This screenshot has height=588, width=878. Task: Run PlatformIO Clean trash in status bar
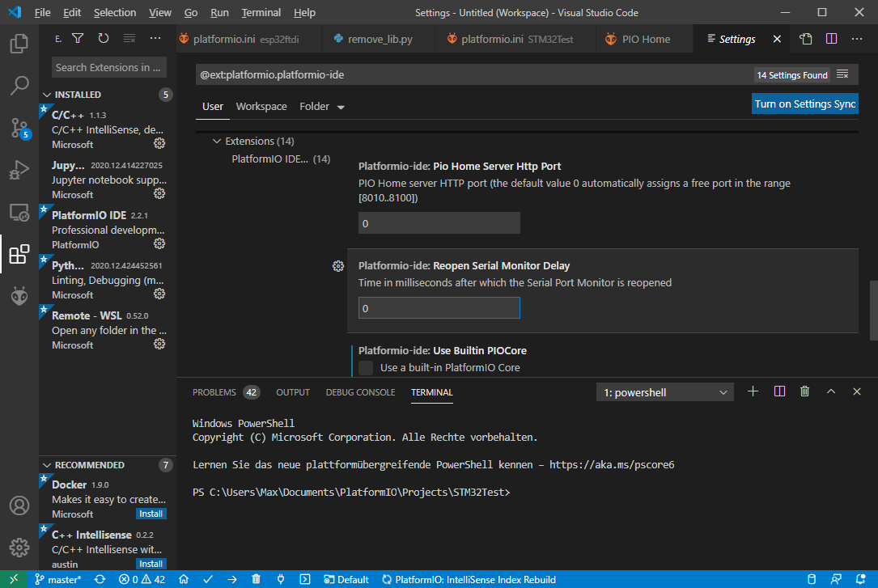tap(256, 579)
